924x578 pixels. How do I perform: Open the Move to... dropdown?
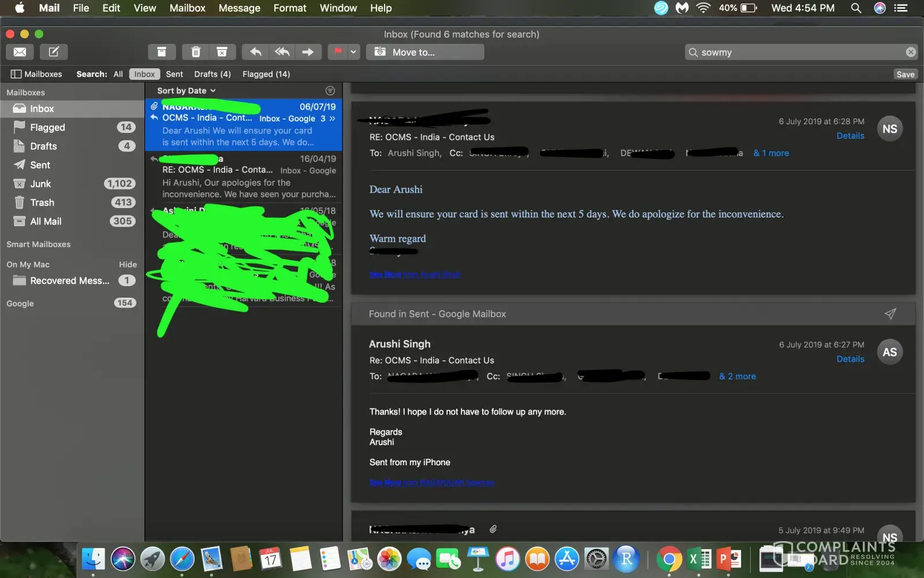click(x=425, y=52)
